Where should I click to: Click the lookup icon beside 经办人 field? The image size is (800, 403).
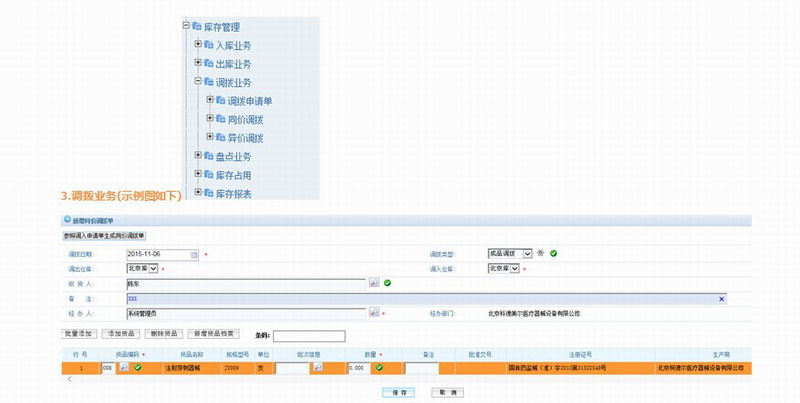(374, 312)
